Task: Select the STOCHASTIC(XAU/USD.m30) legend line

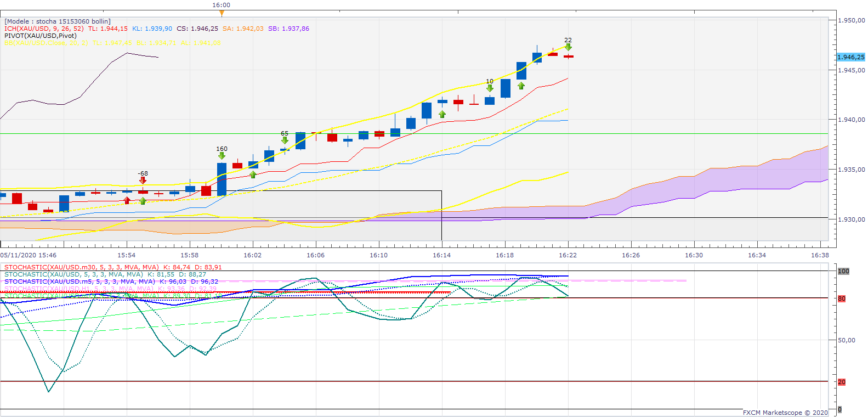Action: point(113,267)
